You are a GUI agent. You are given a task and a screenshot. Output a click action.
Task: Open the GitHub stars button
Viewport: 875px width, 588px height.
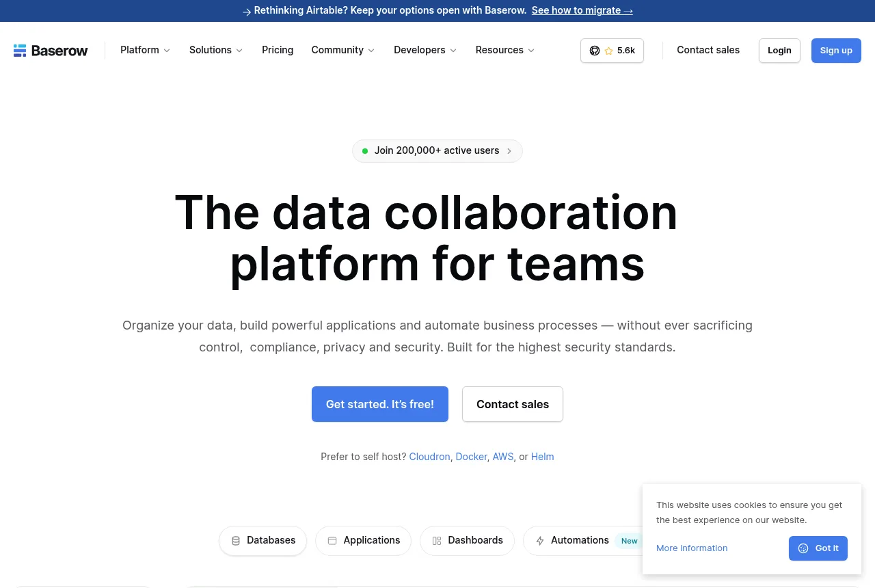click(612, 51)
